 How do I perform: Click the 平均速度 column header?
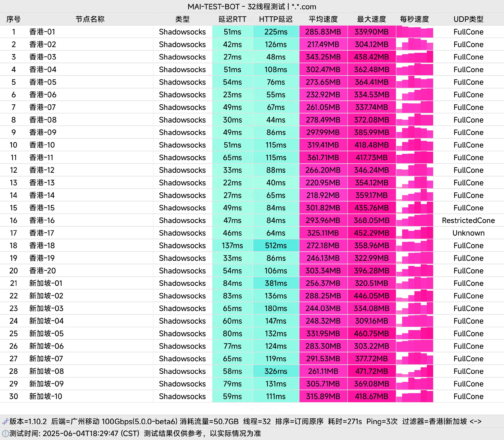[x=323, y=19]
